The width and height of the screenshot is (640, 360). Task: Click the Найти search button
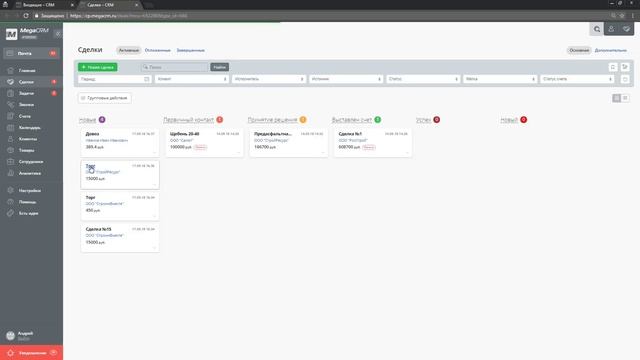[x=220, y=67]
